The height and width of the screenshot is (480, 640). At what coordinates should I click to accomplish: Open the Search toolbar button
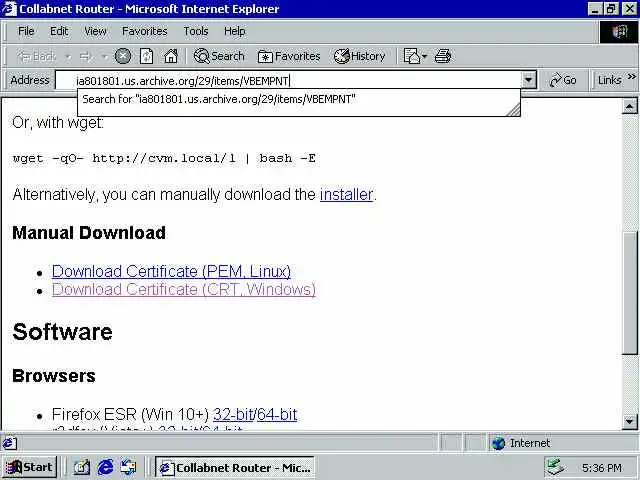[x=219, y=56]
